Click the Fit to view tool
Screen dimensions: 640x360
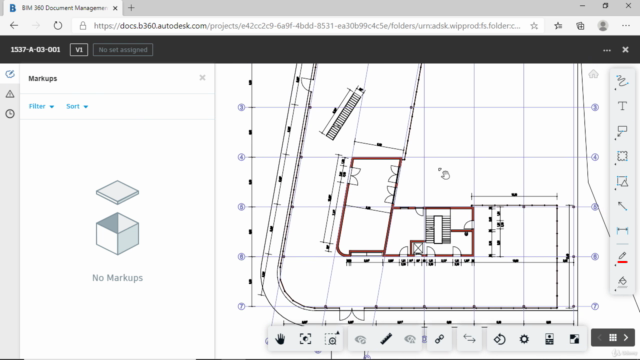305,339
